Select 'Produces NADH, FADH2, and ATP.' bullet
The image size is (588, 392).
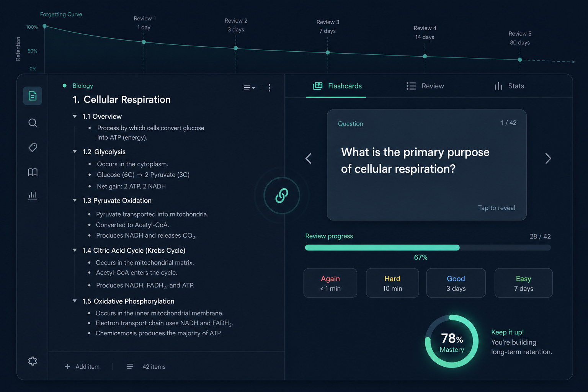(145, 286)
